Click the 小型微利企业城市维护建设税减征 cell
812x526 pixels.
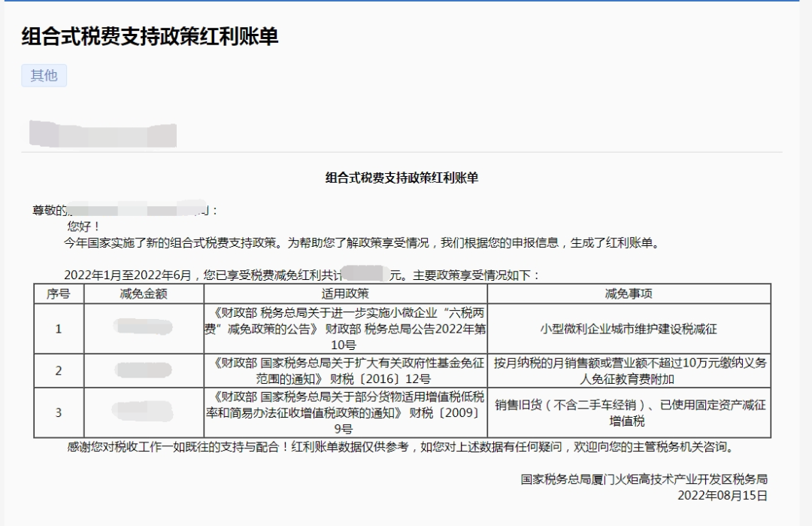pyautogui.click(x=629, y=329)
